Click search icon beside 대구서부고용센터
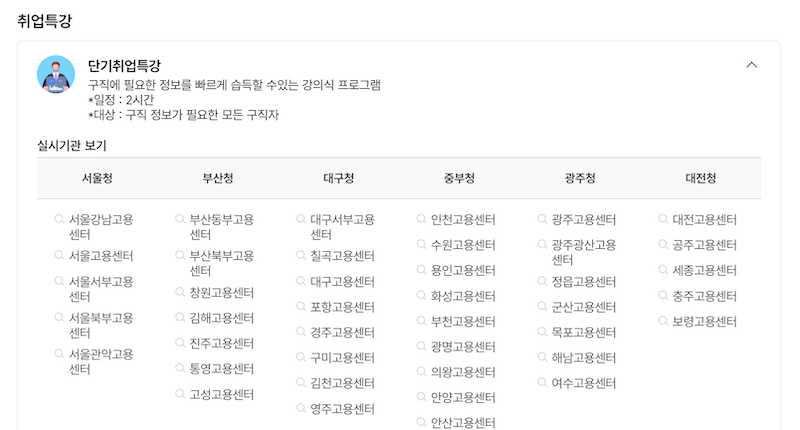The image size is (800, 430). pyautogui.click(x=301, y=219)
